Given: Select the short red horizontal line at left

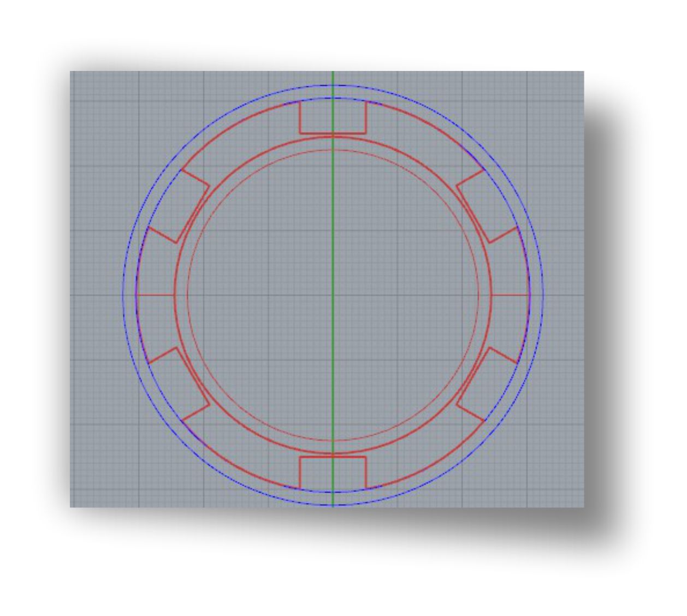Looking at the screenshot, I should pos(155,295).
